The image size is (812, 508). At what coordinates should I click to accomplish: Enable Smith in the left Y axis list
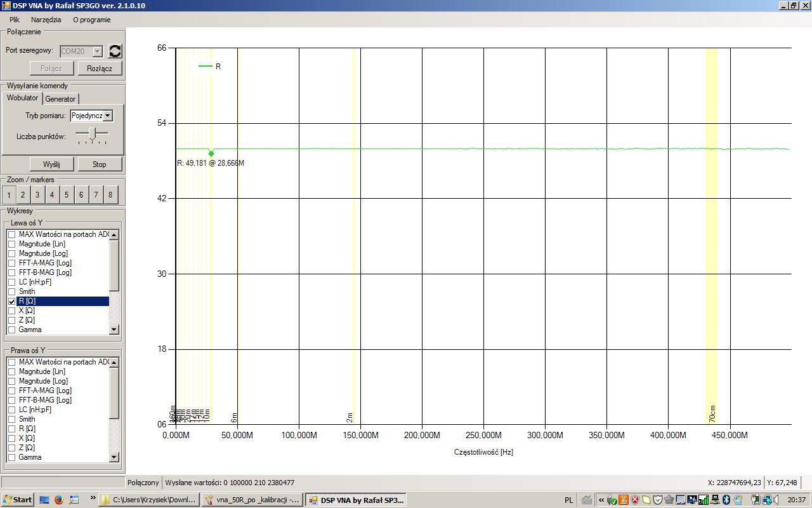coord(11,292)
